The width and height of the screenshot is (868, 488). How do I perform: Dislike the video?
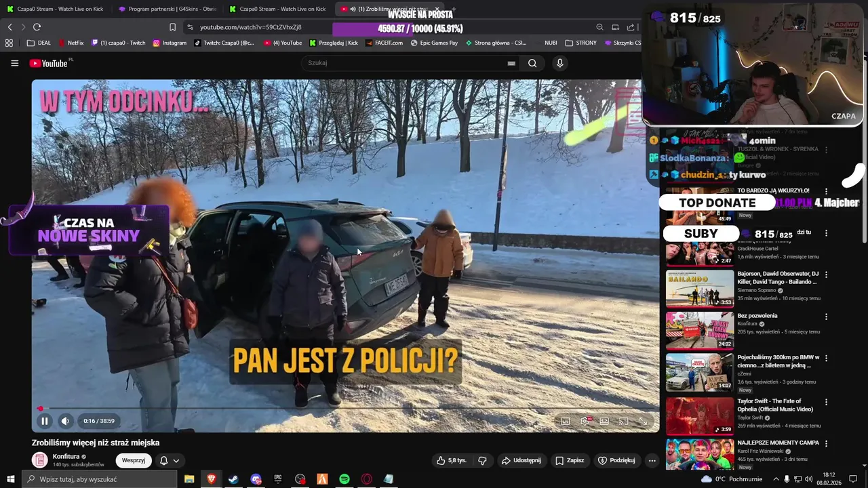tap(482, 460)
